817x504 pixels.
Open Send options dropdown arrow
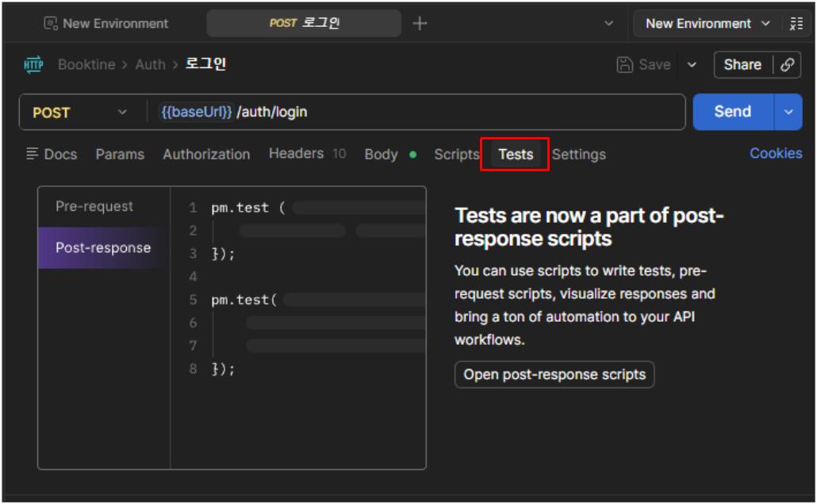(x=788, y=112)
